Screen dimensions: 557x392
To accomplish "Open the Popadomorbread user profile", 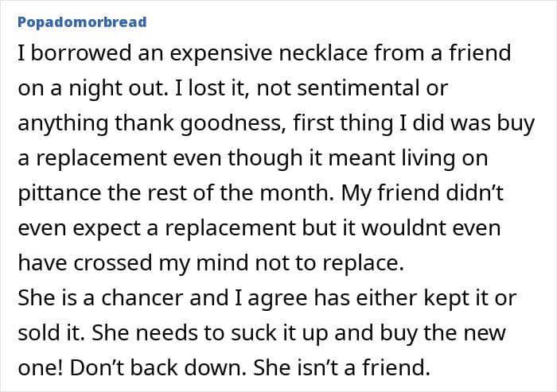I will pyautogui.click(x=81, y=22).
